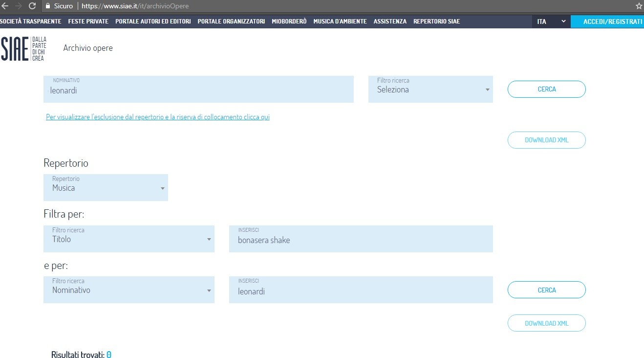The image size is (644, 358).
Task: Click the top Cerca button
Action: (x=547, y=89)
